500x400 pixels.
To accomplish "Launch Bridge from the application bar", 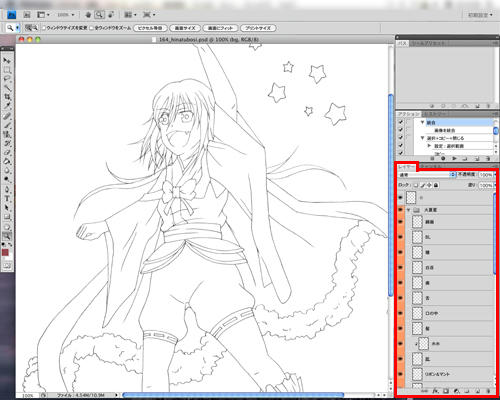I will [x=27, y=15].
